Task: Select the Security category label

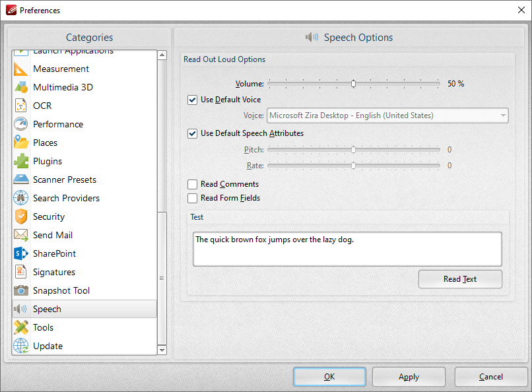Action: click(x=49, y=216)
